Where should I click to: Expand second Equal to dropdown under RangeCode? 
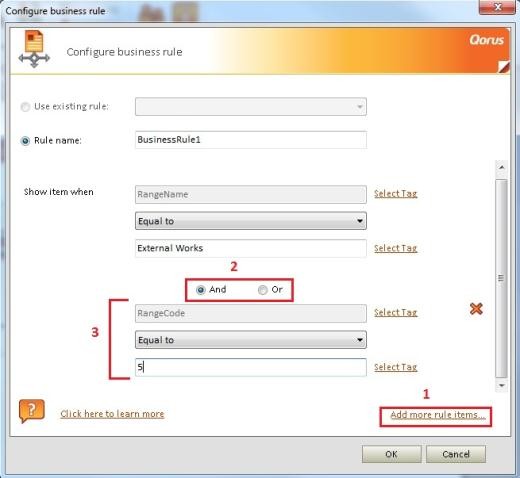click(251, 340)
